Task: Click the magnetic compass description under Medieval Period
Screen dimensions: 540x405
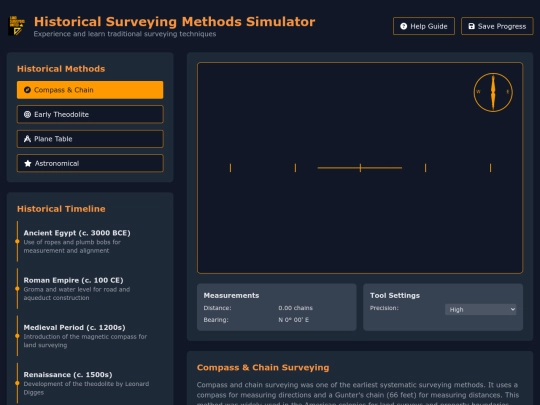Action: (85, 341)
